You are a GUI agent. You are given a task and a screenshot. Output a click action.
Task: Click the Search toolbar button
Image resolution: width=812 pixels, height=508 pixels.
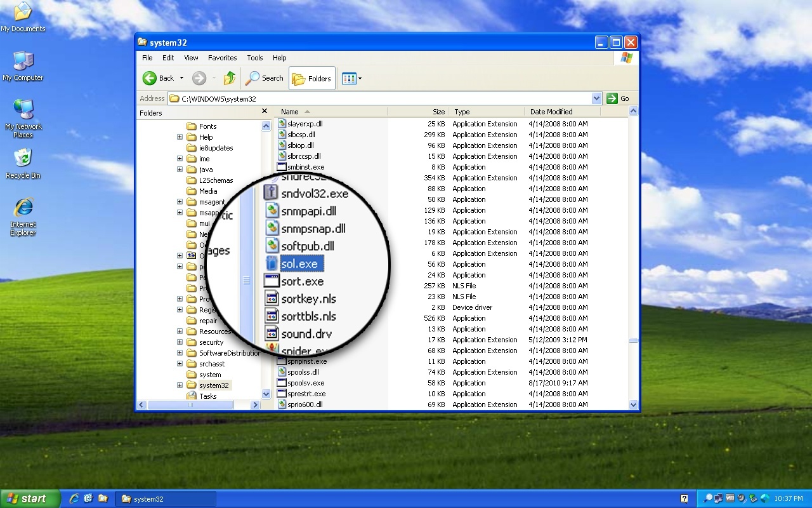265,78
